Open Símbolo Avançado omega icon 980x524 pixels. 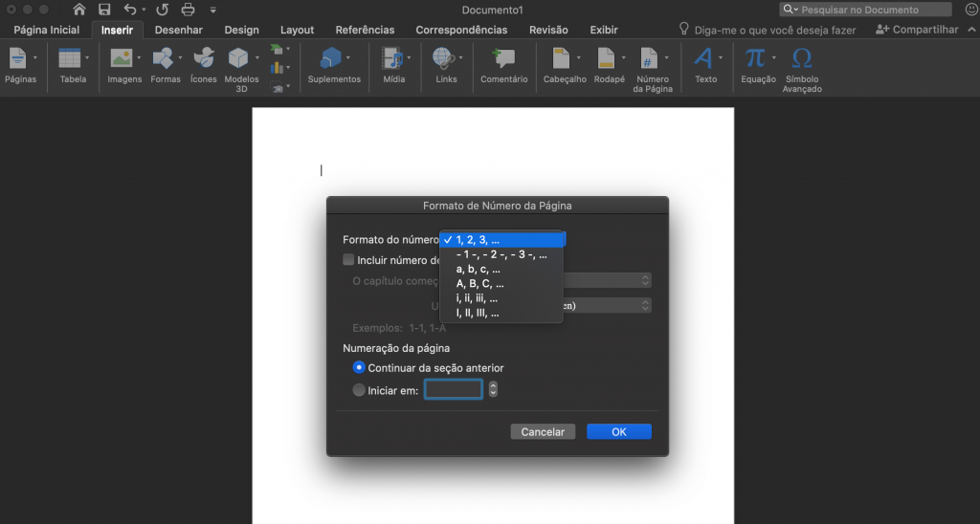(802, 58)
